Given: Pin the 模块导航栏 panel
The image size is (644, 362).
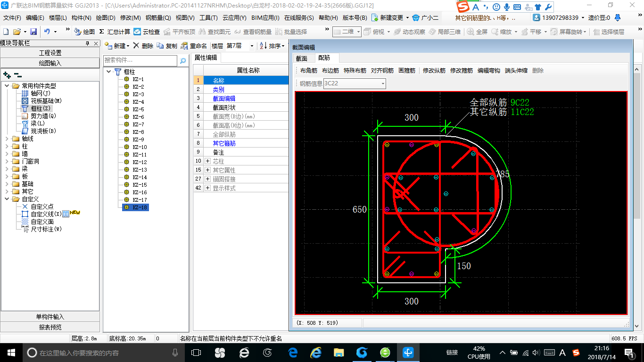Looking at the screenshot, I should click(x=88, y=43).
